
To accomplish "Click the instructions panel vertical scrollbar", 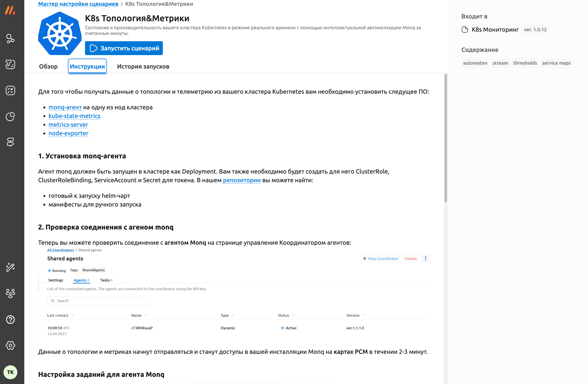I will pos(446,138).
